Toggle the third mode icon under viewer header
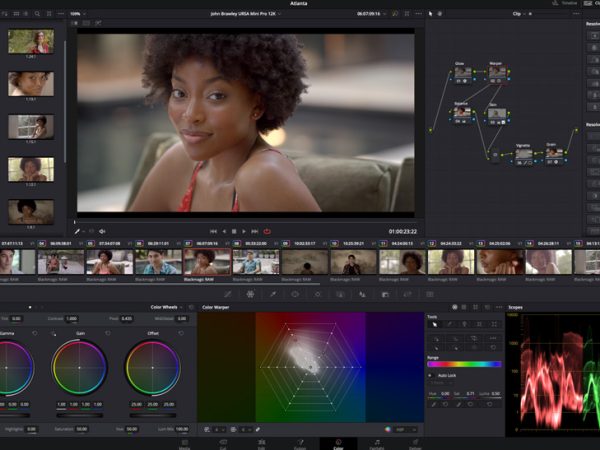600x450 pixels. coord(98,23)
